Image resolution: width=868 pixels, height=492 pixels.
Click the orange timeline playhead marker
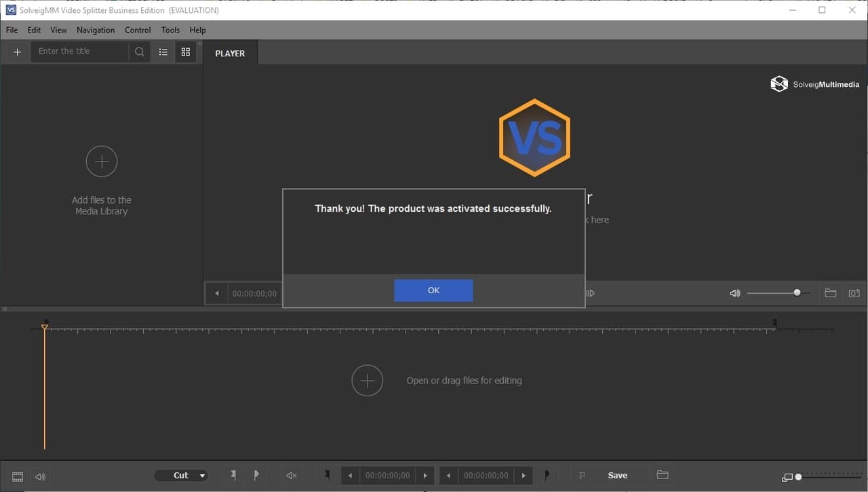(x=44, y=328)
